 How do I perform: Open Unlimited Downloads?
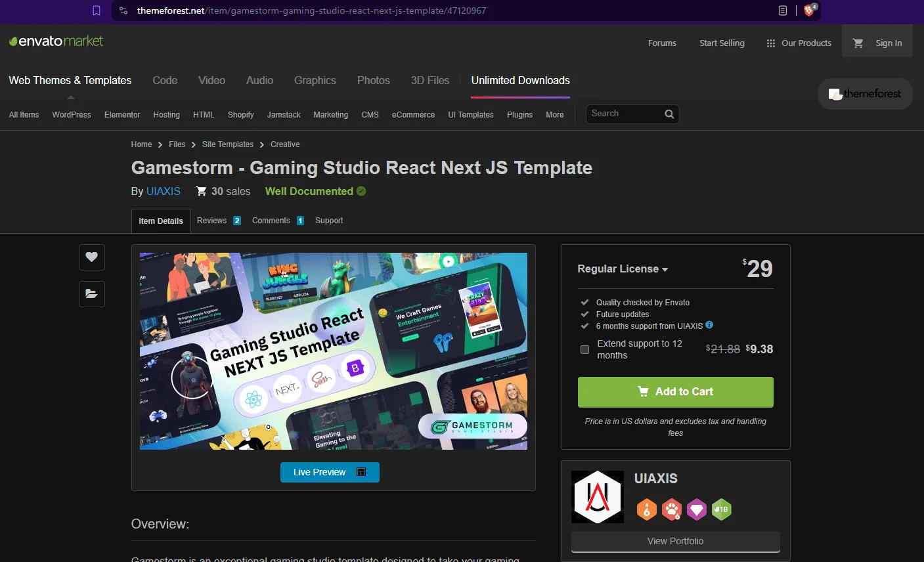click(x=521, y=80)
